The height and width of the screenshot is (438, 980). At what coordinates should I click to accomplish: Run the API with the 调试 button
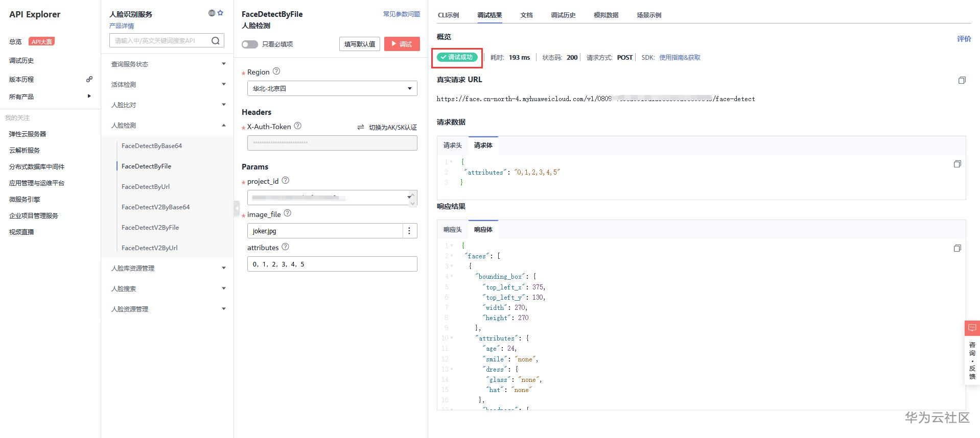(x=402, y=44)
